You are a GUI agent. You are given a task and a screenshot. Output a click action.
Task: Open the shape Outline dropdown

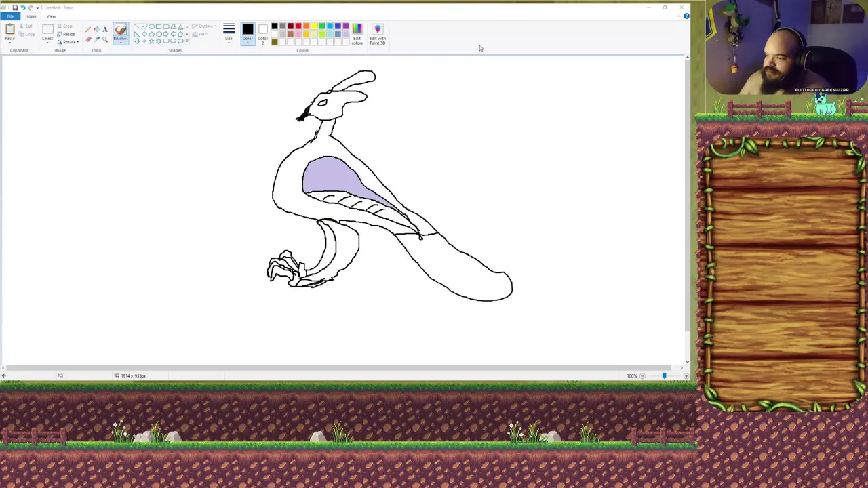click(x=204, y=26)
